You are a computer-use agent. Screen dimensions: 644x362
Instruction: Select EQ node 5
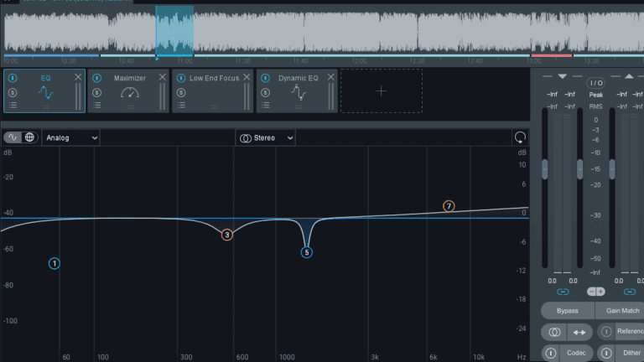tap(306, 252)
